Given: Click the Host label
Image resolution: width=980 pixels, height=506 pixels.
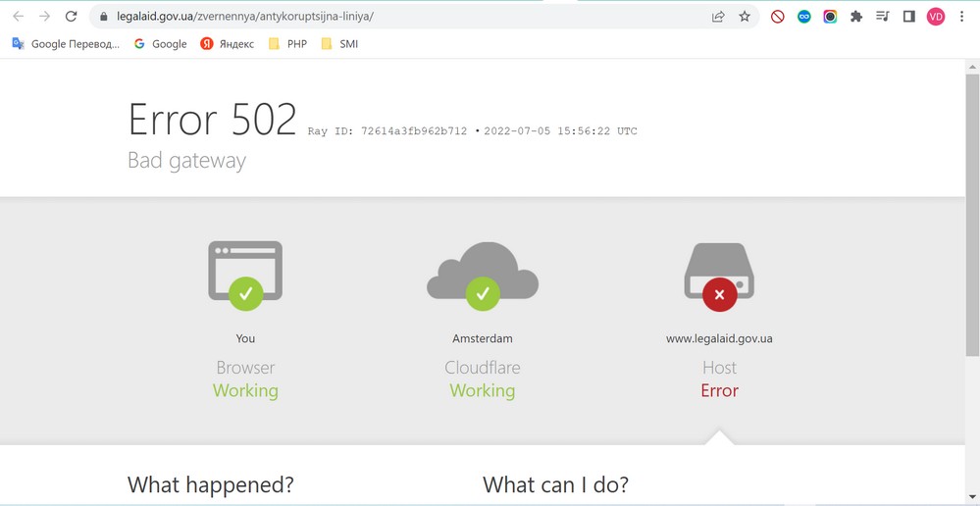Looking at the screenshot, I should (x=719, y=368).
